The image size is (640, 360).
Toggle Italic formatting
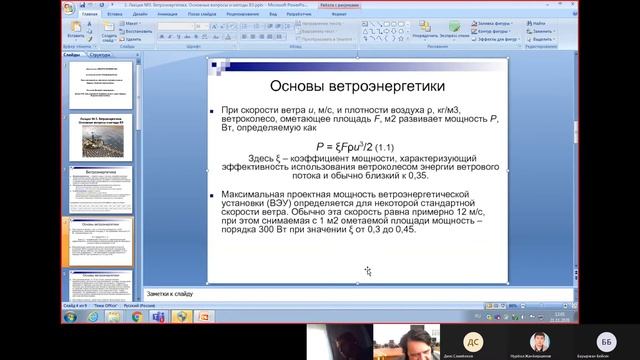tap(170, 37)
